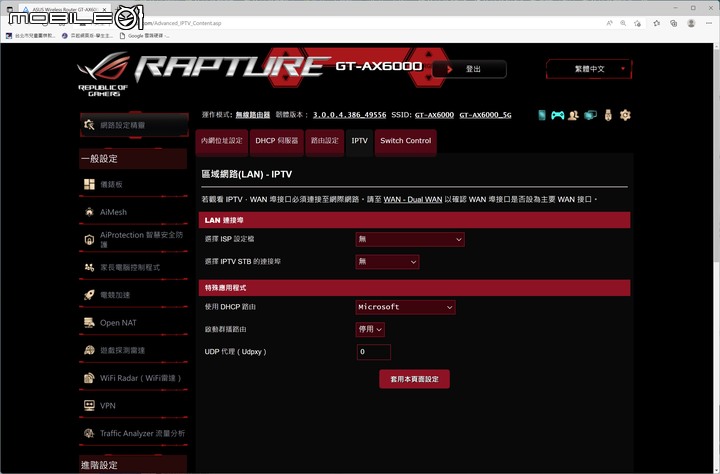Open WiFi Radar sidebar item
The width and height of the screenshot is (720, 474).
(x=134, y=378)
